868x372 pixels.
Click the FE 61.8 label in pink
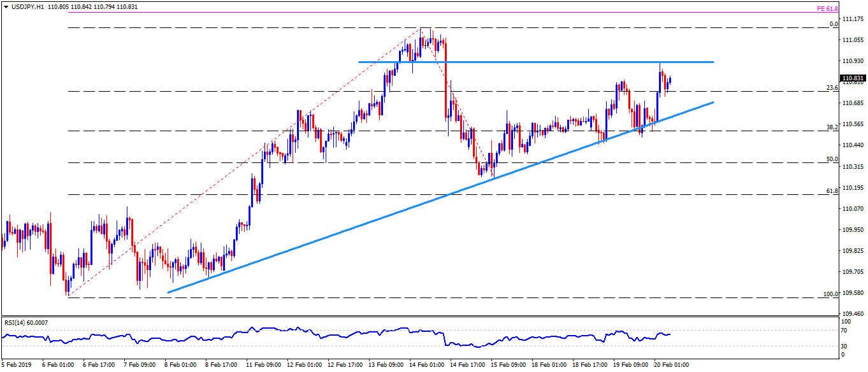[x=828, y=9]
